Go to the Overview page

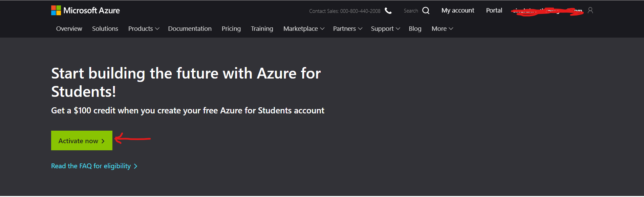pos(69,29)
